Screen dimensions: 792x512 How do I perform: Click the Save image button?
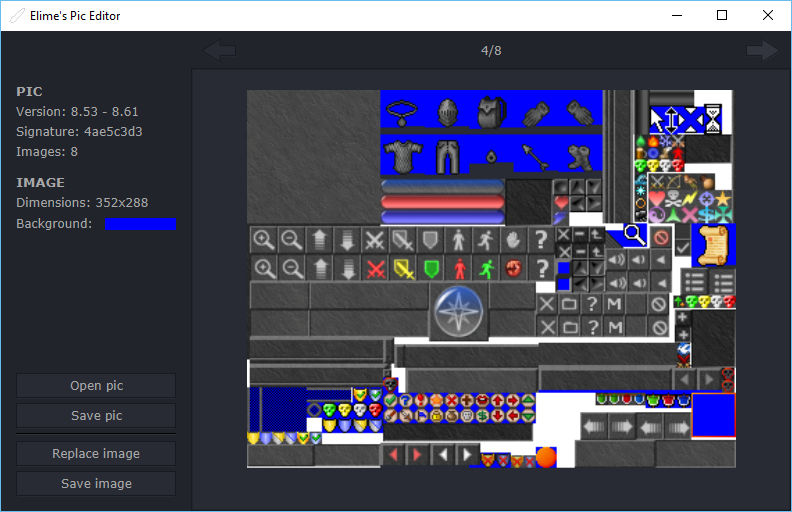pos(96,484)
